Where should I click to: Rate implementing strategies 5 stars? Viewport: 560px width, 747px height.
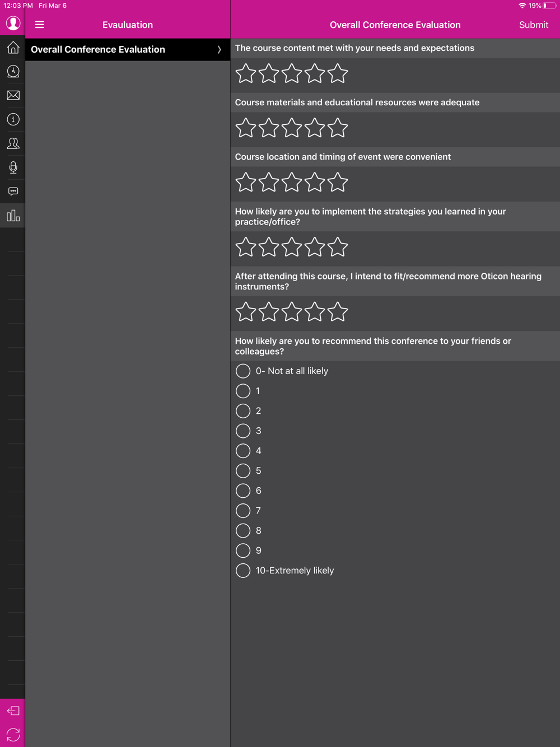click(338, 247)
